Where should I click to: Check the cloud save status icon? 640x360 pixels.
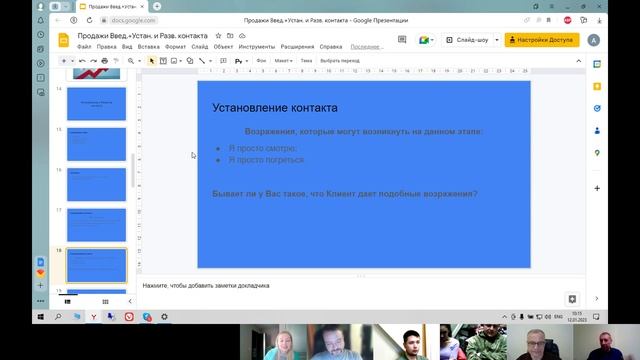click(242, 36)
